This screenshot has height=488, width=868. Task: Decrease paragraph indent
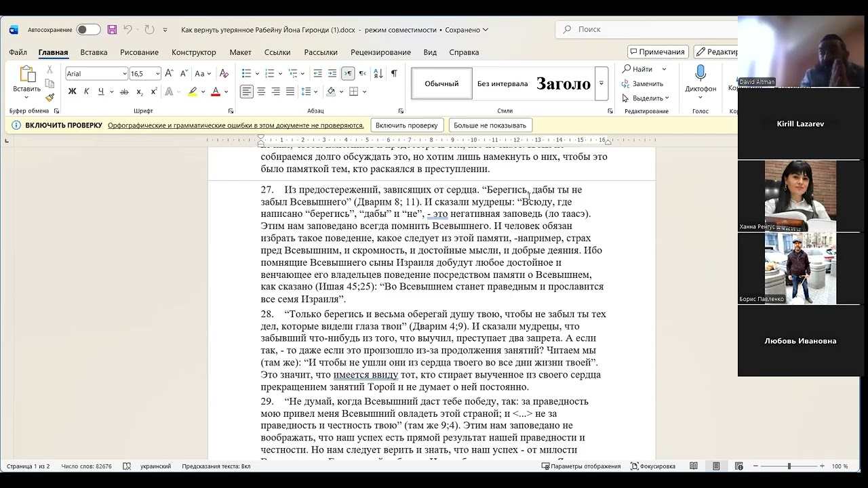317,73
